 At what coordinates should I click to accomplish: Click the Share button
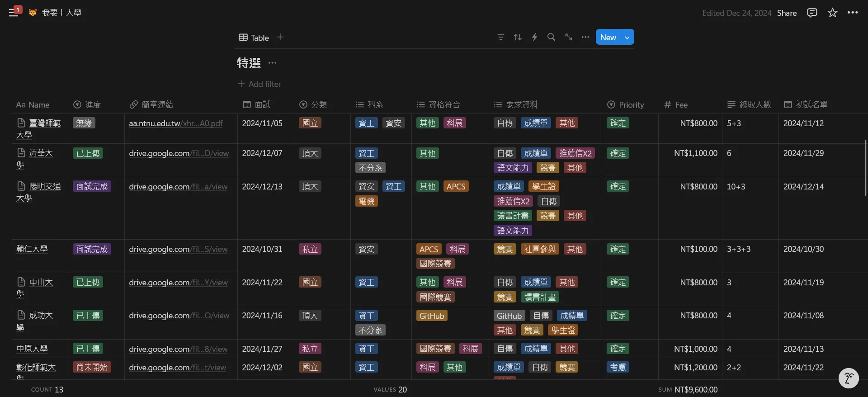787,13
